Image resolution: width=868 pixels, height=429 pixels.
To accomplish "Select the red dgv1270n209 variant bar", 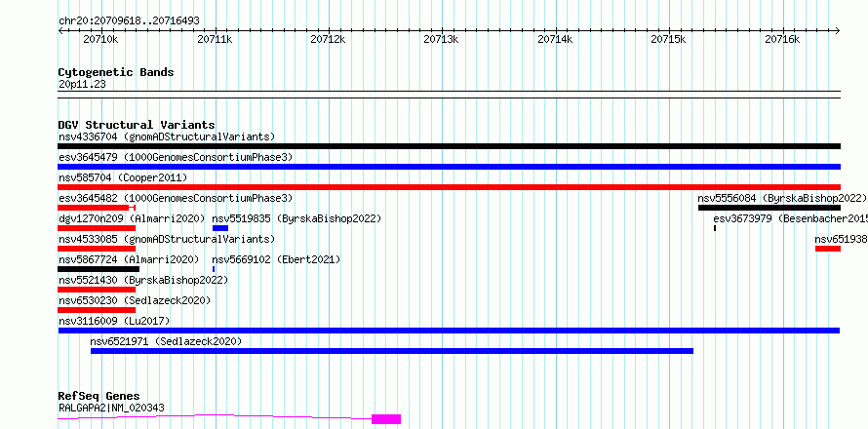I will (x=97, y=228).
